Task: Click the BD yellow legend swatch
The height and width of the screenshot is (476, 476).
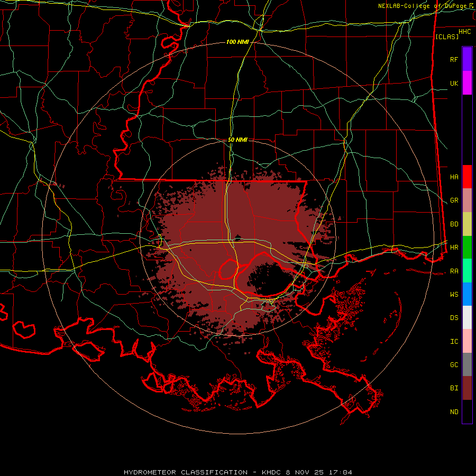Action: tap(467, 224)
